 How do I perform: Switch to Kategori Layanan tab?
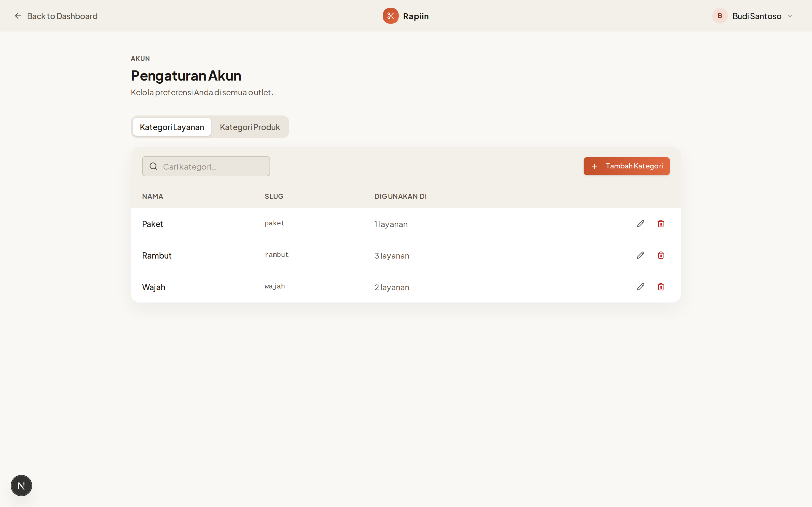pyautogui.click(x=172, y=127)
